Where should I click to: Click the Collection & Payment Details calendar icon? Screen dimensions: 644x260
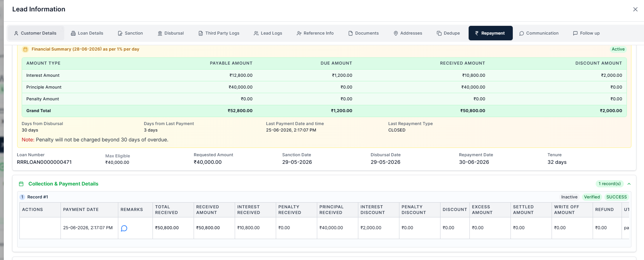[21, 184]
